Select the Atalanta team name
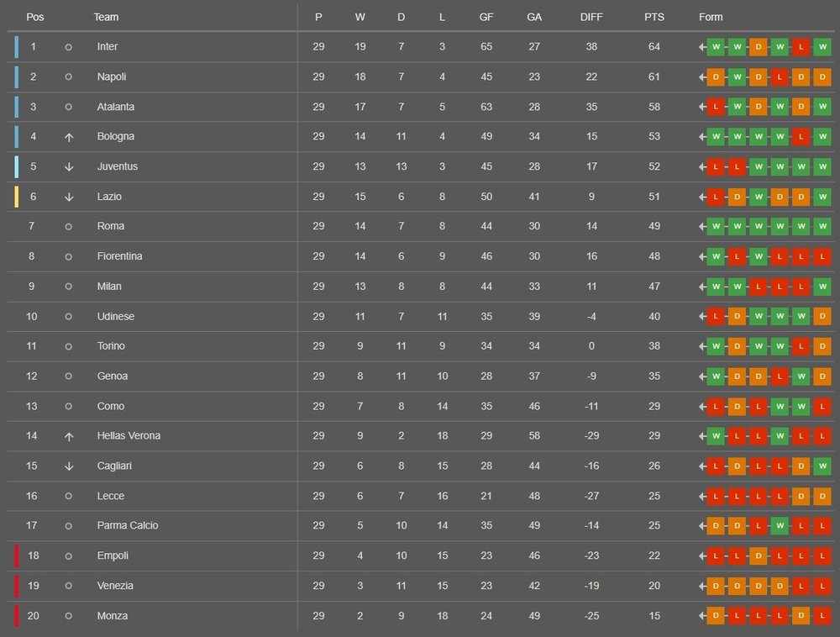 click(x=116, y=107)
